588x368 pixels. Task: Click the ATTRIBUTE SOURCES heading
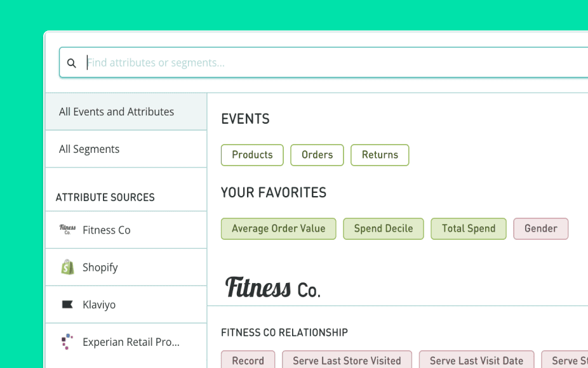[105, 197]
